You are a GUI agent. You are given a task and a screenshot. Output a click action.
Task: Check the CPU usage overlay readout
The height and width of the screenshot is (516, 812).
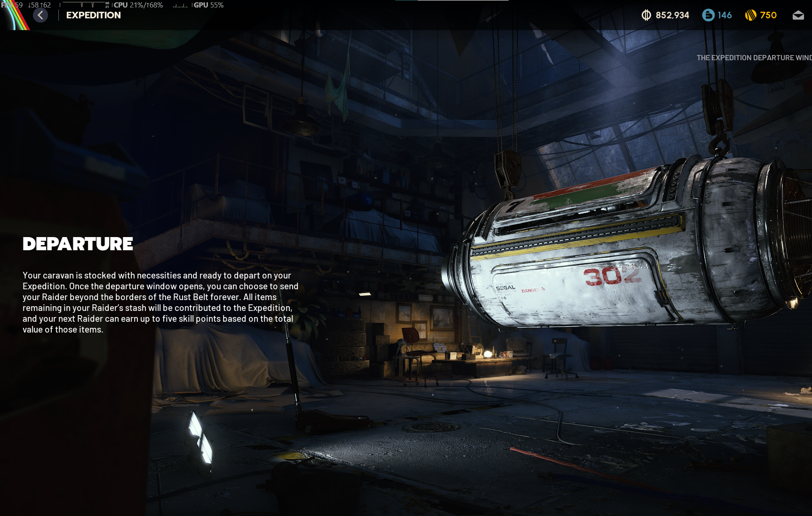[138, 5]
